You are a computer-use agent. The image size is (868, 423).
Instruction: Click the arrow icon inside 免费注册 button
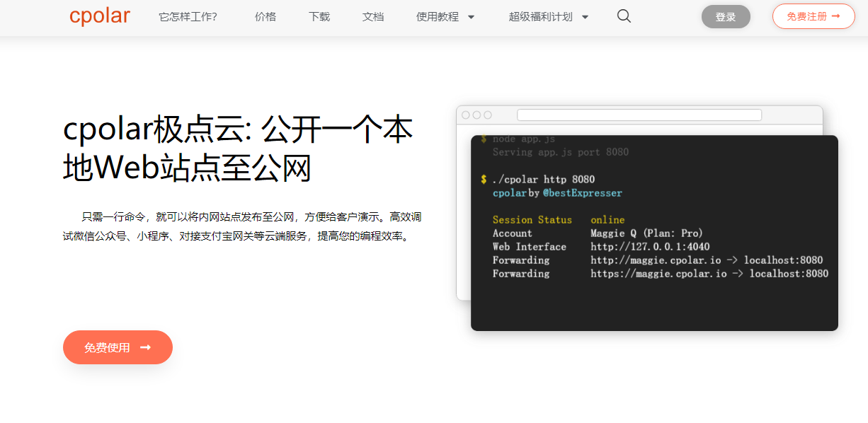835,16
